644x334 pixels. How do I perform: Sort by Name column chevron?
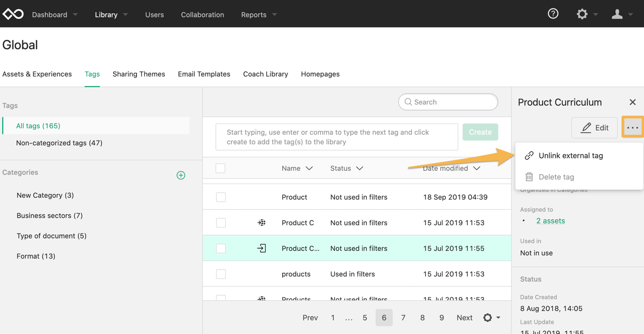click(309, 168)
